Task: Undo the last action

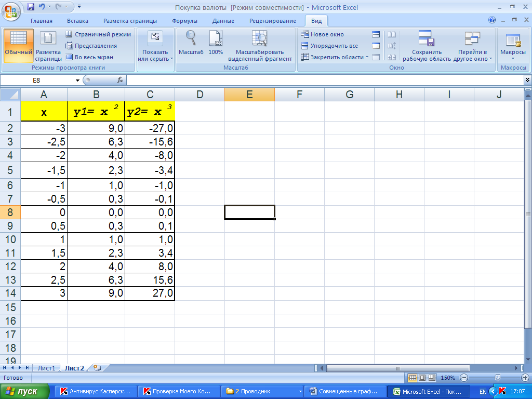Action: click(42, 6)
